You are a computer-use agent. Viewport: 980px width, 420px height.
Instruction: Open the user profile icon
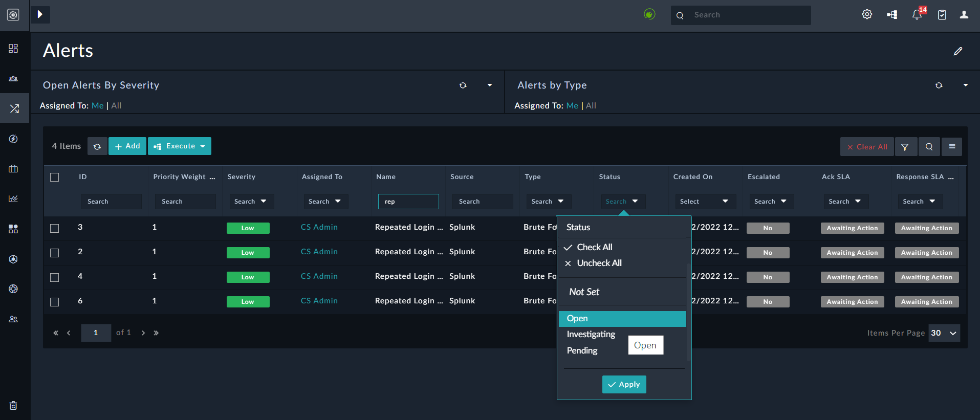click(x=964, y=15)
